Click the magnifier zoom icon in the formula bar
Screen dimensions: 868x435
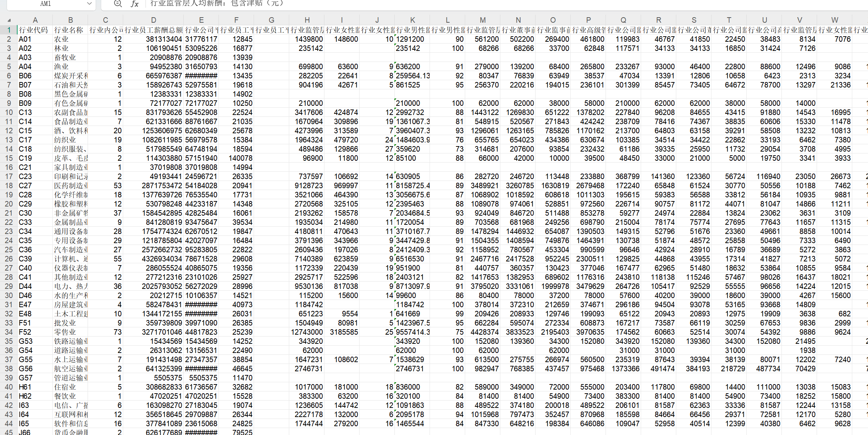(118, 4)
